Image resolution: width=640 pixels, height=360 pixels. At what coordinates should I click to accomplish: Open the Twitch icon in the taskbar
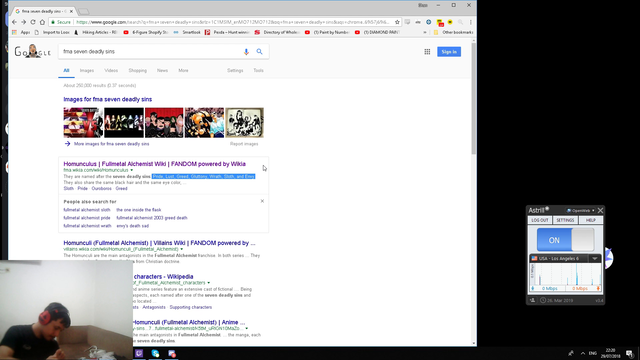(139, 353)
